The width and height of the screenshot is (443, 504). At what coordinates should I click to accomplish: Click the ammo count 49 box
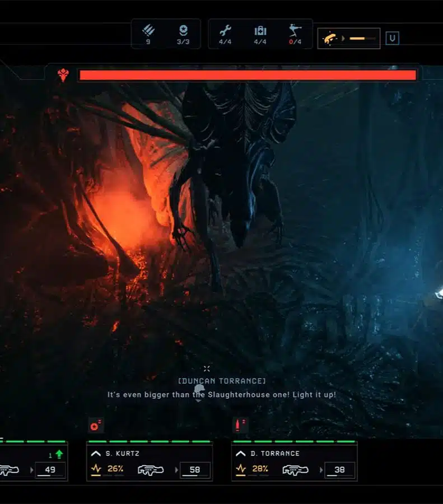tap(50, 470)
